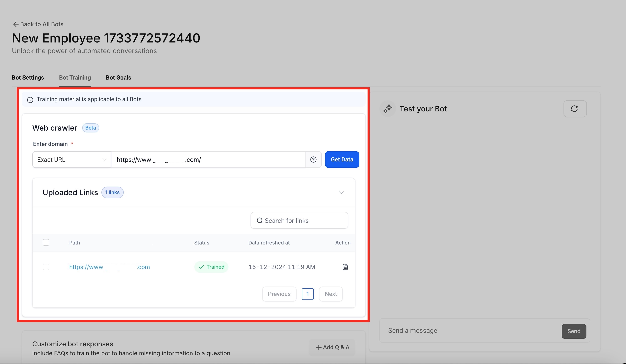This screenshot has width=626, height=364.
Task: Select the Trained status badge
Action: click(x=211, y=267)
